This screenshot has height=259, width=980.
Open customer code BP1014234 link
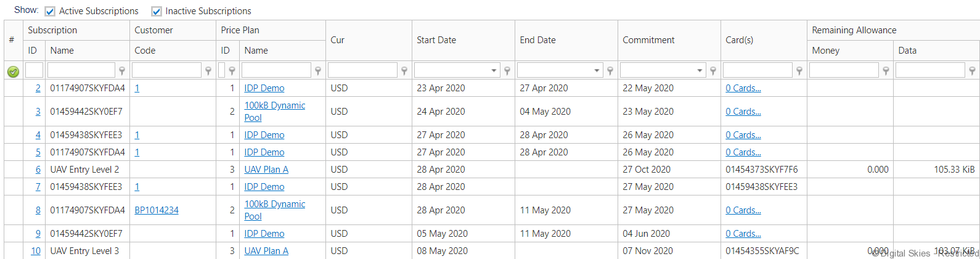[157, 210]
